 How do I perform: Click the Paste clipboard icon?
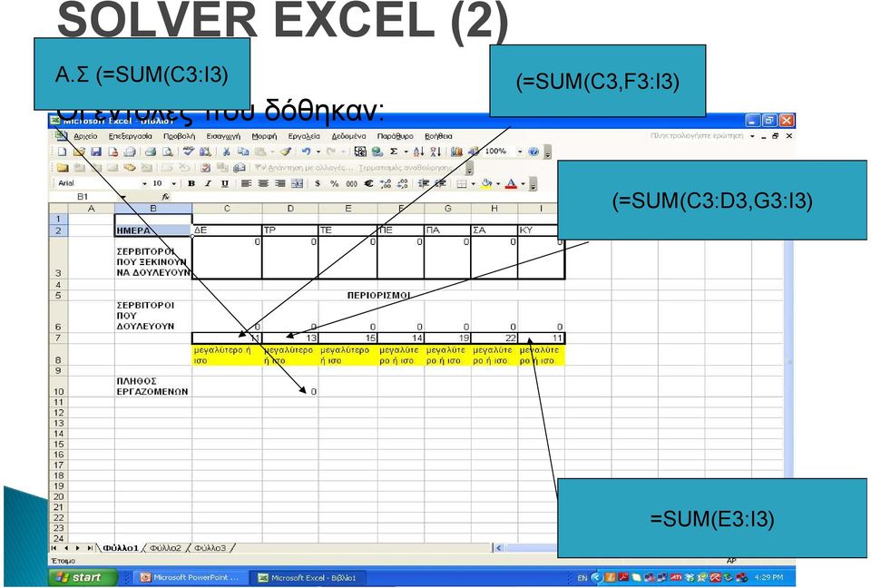click(260, 152)
